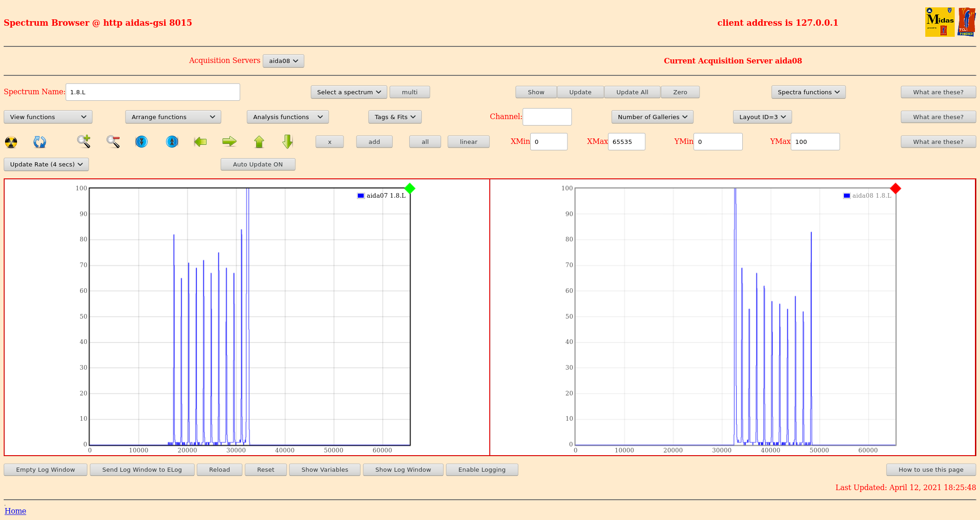Shift view left with the green arrow
Screen dimensions: 980x520
pos(200,142)
